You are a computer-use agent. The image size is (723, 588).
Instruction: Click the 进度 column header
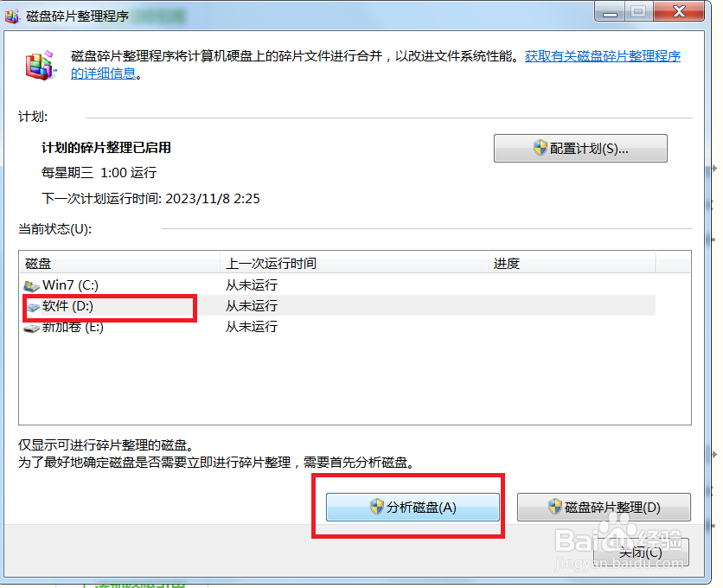[572, 264]
